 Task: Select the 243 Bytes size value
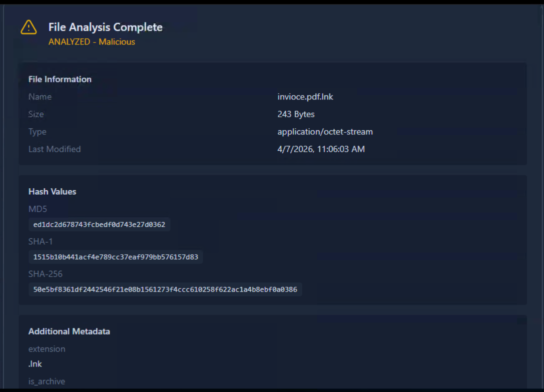coord(296,114)
